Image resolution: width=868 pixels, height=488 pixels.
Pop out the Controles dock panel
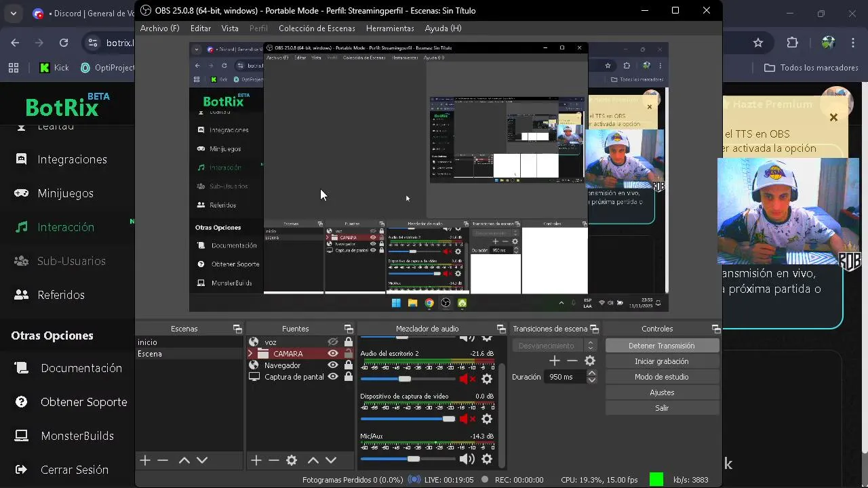click(715, 329)
